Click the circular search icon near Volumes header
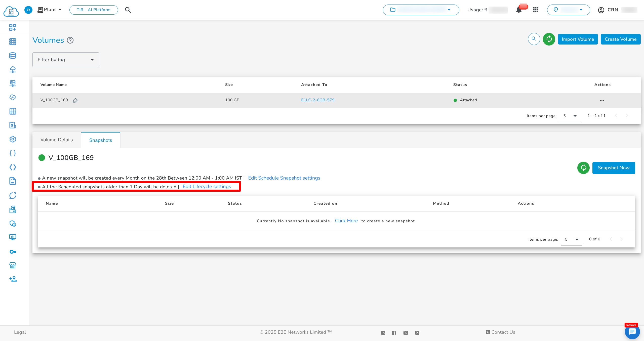 point(534,39)
